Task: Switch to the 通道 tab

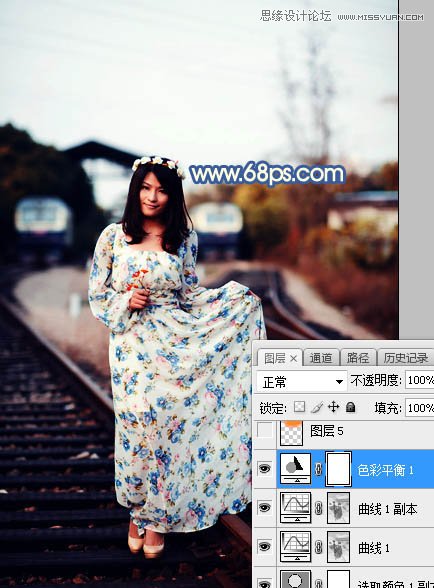Action: tap(321, 358)
